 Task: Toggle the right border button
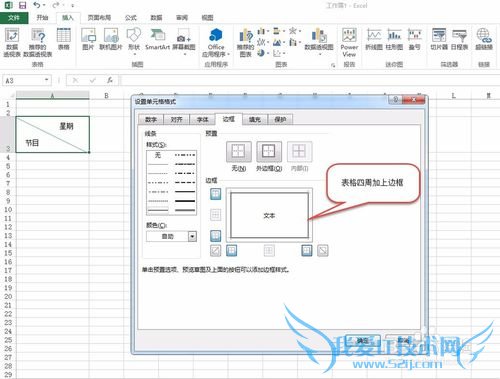[x=307, y=251]
